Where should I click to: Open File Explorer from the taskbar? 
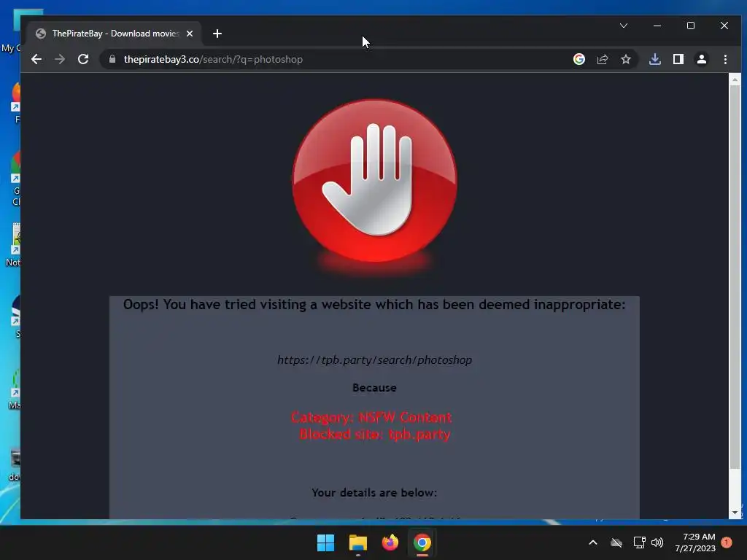(357, 542)
